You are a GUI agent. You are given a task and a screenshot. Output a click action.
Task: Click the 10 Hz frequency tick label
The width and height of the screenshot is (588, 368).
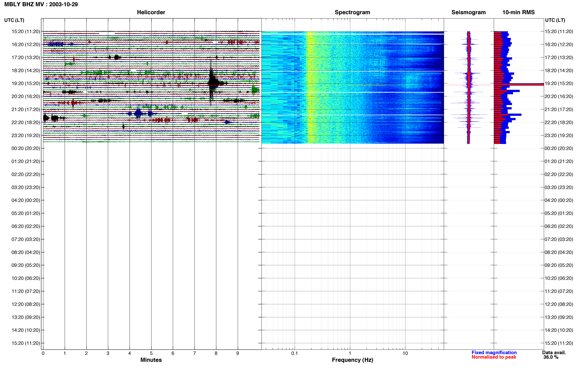pos(405,353)
